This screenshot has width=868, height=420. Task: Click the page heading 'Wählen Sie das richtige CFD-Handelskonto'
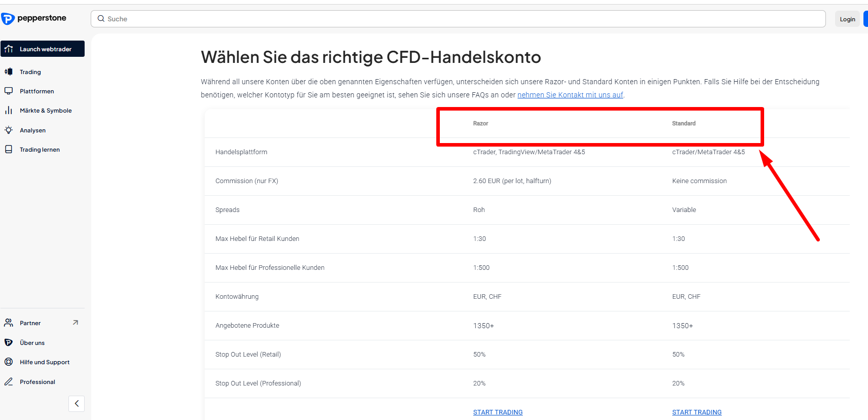(x=371, y=57)
